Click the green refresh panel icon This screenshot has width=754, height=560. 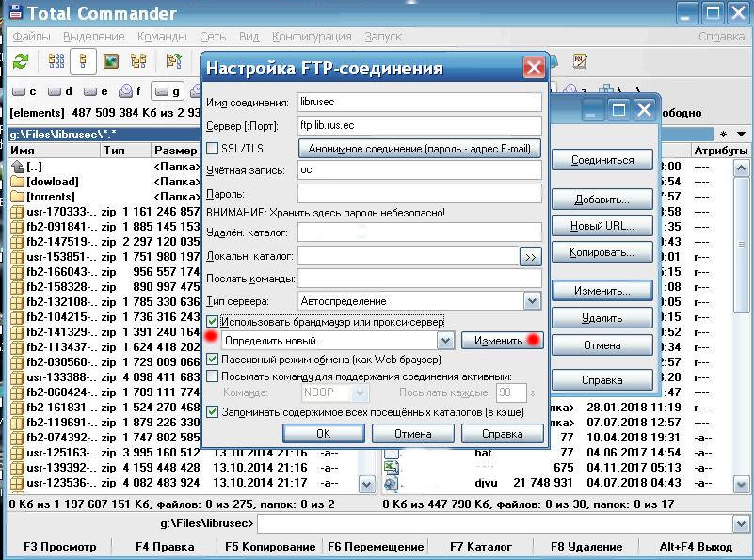click(21, 61)
